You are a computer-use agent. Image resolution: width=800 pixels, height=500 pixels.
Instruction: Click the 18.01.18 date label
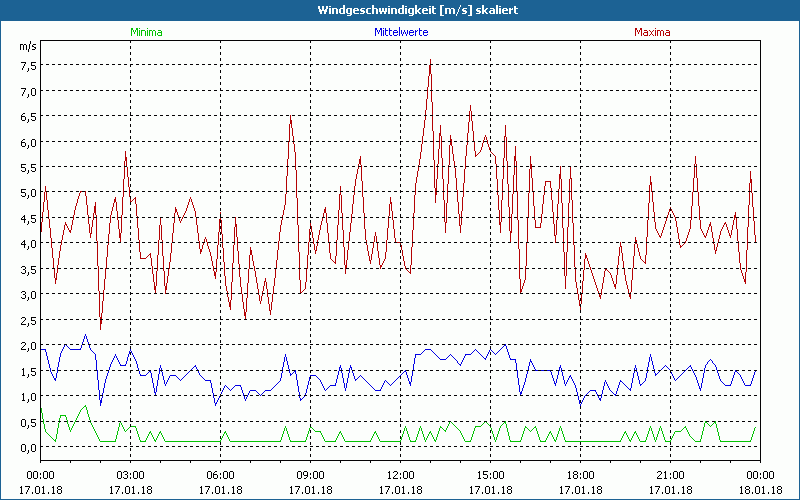(760, 489)
